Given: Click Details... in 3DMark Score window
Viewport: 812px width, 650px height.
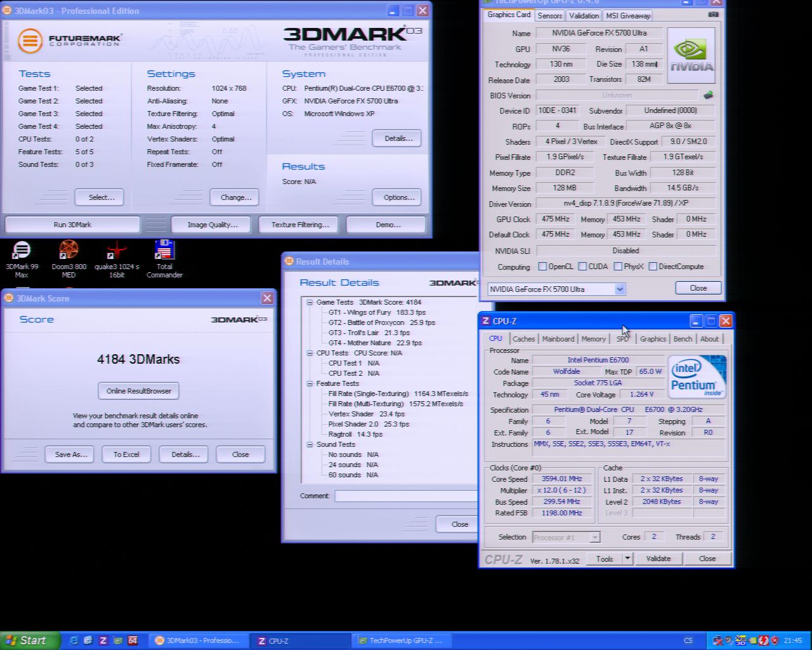Looking at the screenshot, I should 184,454.
